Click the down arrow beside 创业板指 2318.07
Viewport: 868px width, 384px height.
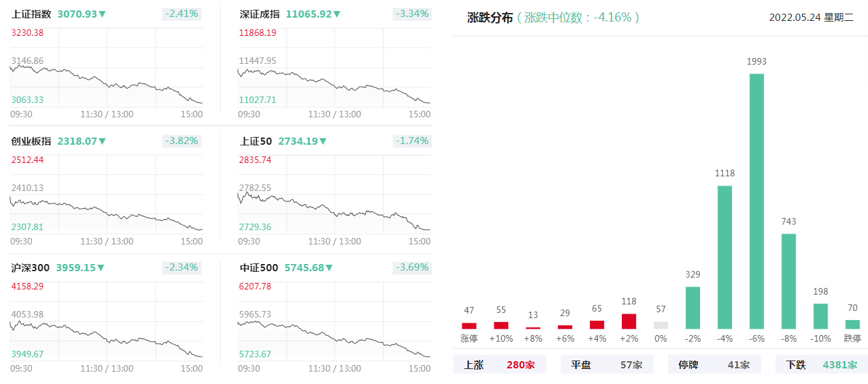(102, 141)
